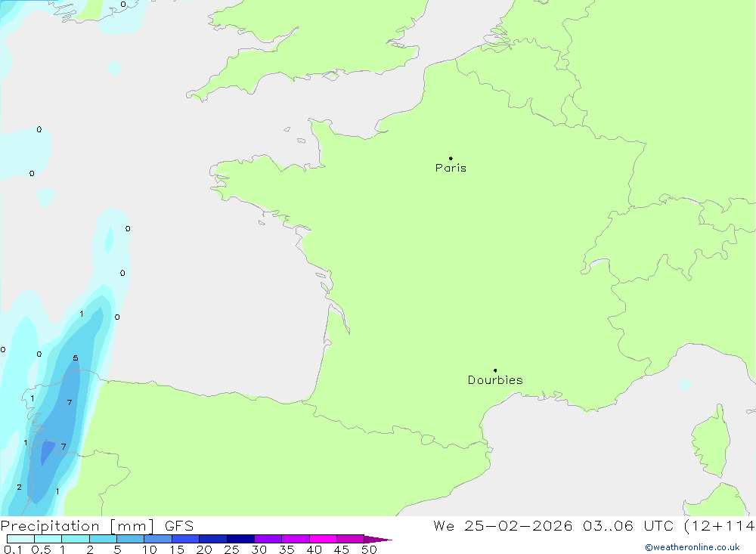Open the weatheronline.co.uk link

pyautogui.click(x=692, y=547)
